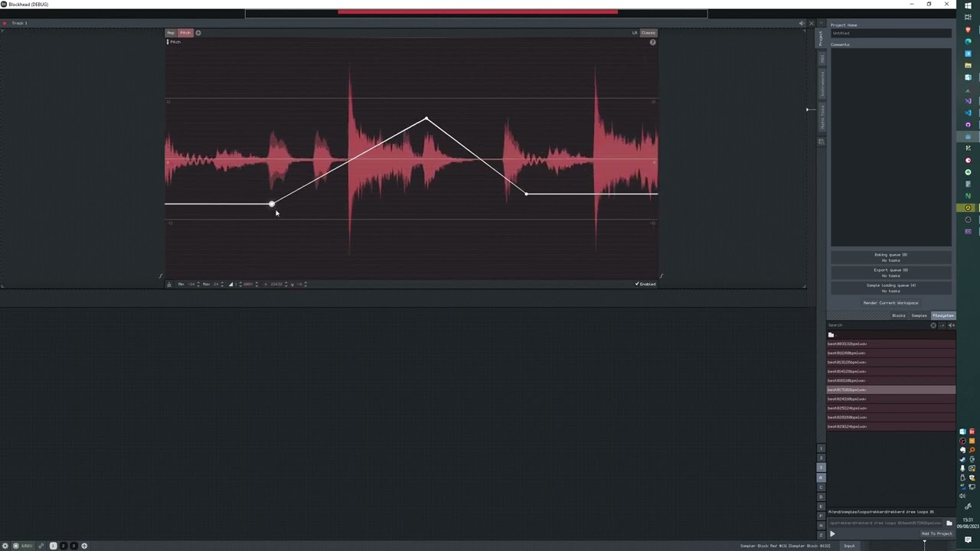Open the Instruments vertical tab
980x551 pixels.
822,83
